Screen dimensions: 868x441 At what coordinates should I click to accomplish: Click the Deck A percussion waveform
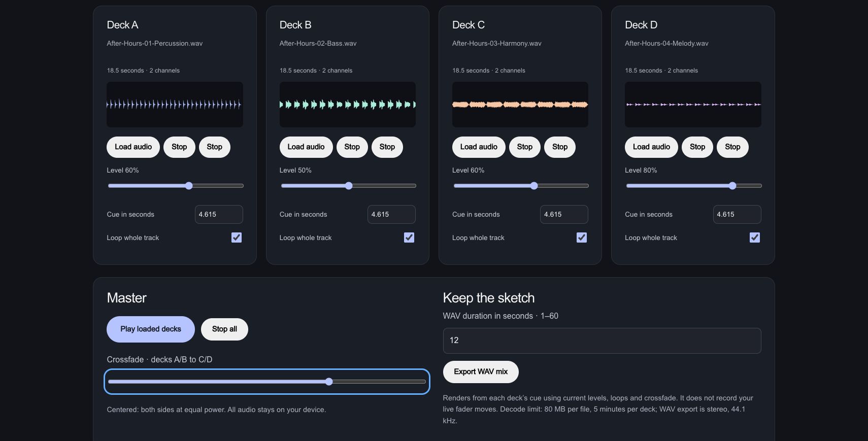click(175, 105)
